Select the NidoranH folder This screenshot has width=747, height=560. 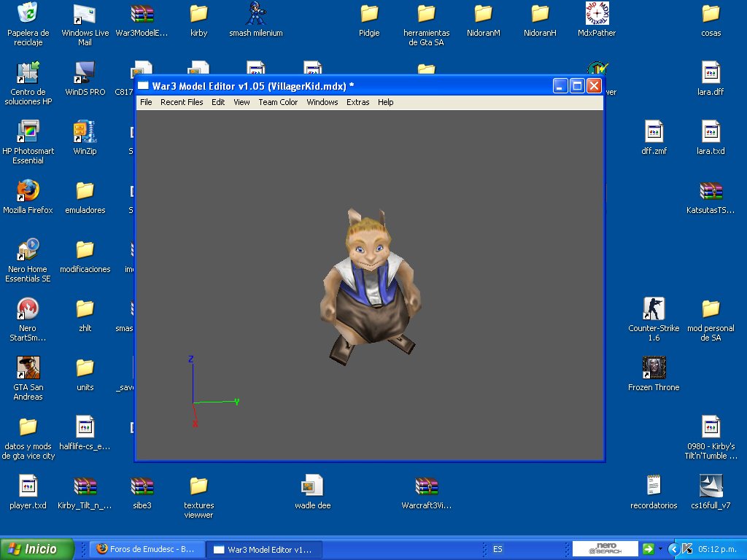(x=540, y=20)
